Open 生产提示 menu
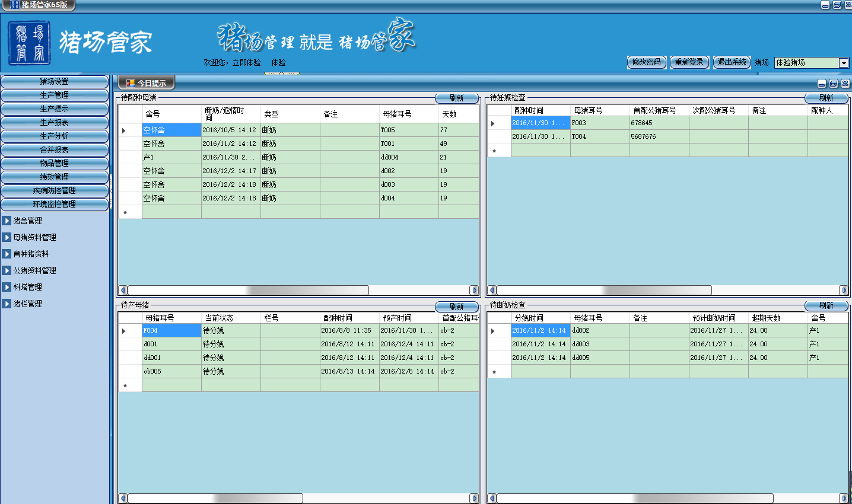Image resolution: width=852 pixels, height=504 pixels. pos(55,109)
